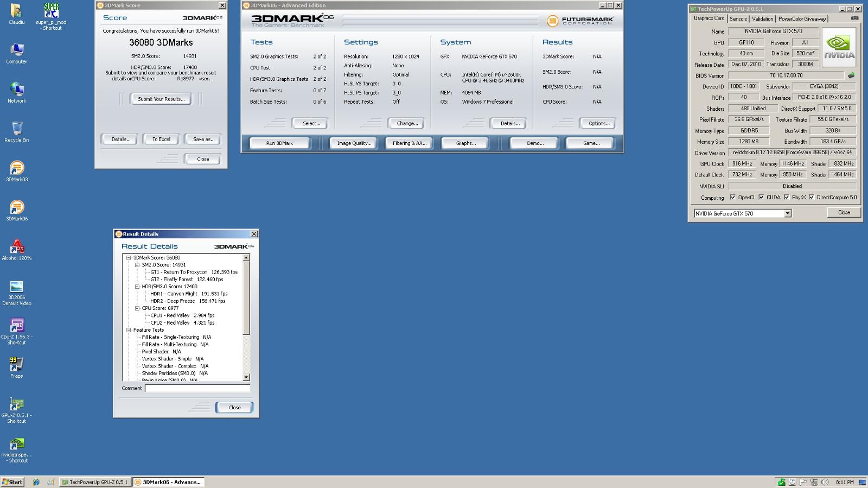Click the Run 3DMark button
This screenshot has width=868, height=488.
(x=279, y=143)
